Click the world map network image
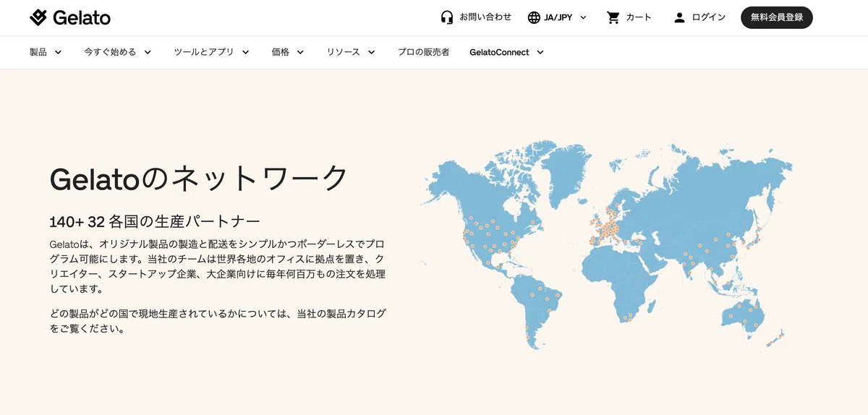Image resolution: width=868 pixels, height=415 pixels. coord(606,244)
